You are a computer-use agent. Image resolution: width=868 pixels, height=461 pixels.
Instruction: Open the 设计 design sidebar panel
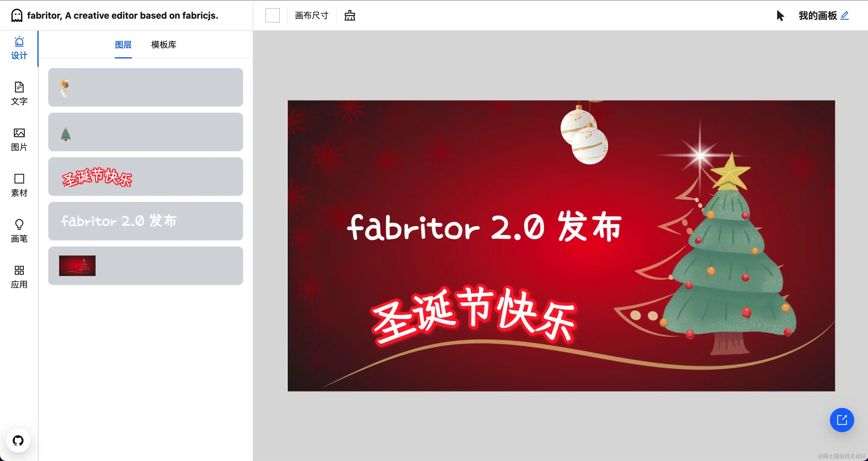[x=19, y=48]
